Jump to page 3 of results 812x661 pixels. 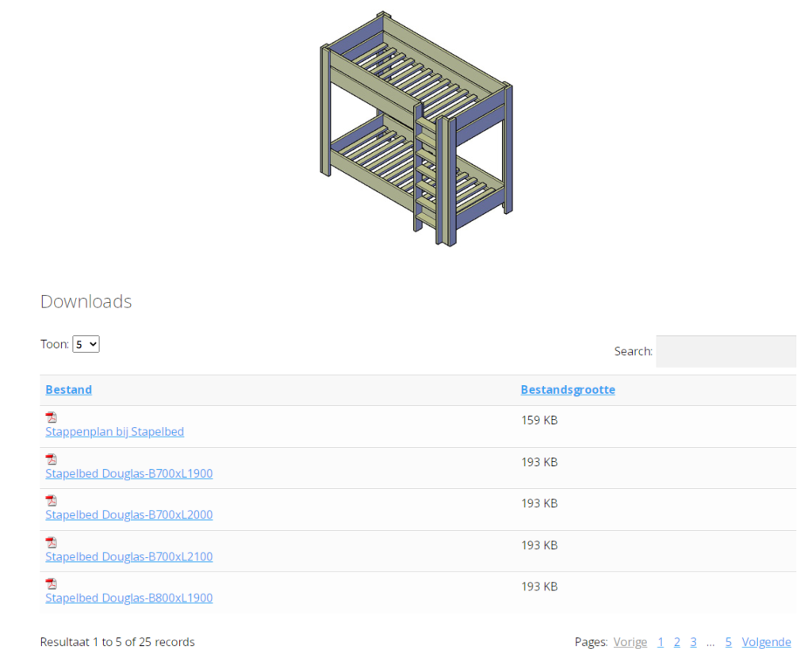pos(693,642)
